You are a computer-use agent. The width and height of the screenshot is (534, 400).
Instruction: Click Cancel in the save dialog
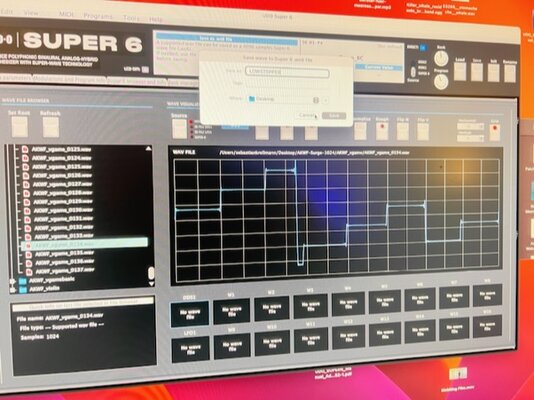(x=307, y=115)
